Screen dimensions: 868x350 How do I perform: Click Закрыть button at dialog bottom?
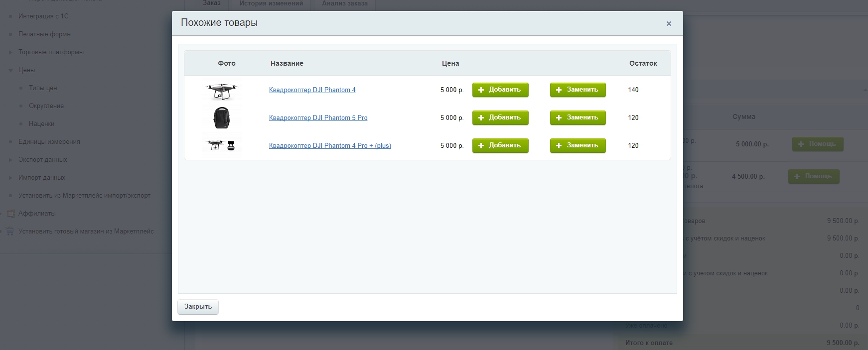click(x=198, y=307)
